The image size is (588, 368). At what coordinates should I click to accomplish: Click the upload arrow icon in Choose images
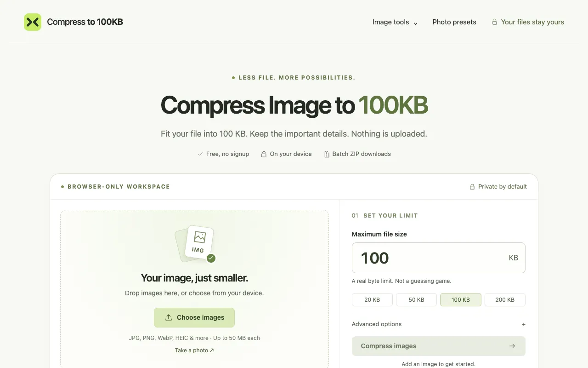click(169, 317)
